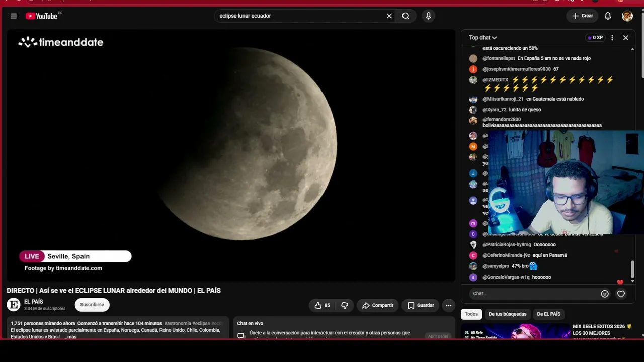Image resolution: width=644 pixels, height=362 pixels.
Task: Click the 0 XP badge in chat
Action: point(595,38)
